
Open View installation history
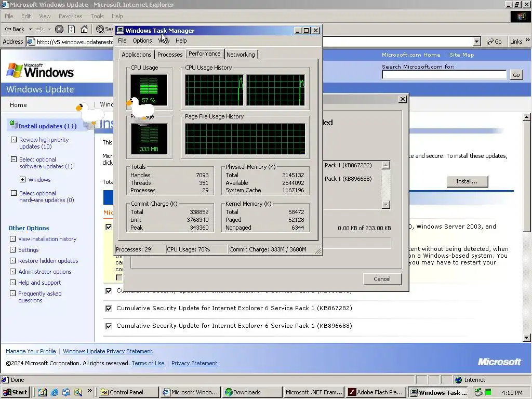click(47, 239)
